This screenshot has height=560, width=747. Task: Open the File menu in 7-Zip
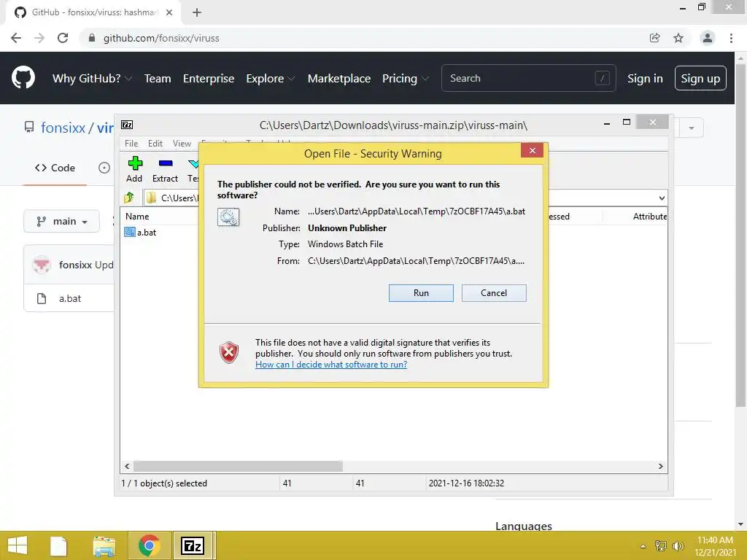(x=131, y=144)
